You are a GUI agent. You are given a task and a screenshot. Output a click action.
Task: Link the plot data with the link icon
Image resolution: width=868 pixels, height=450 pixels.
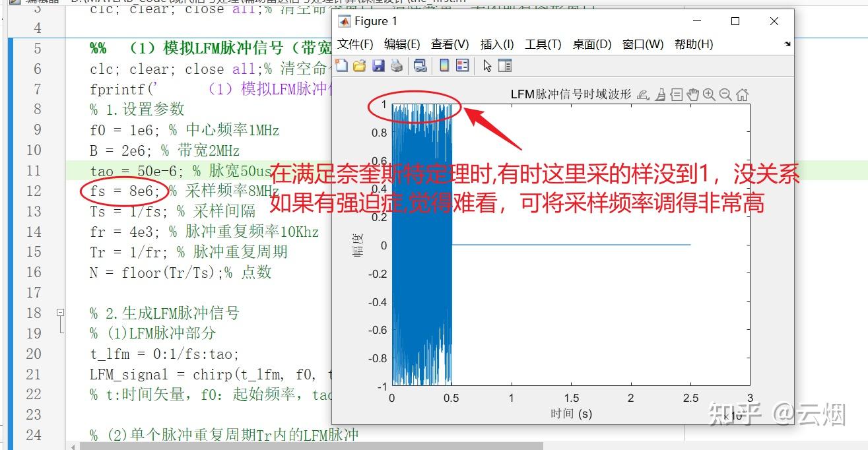(420, 65)
